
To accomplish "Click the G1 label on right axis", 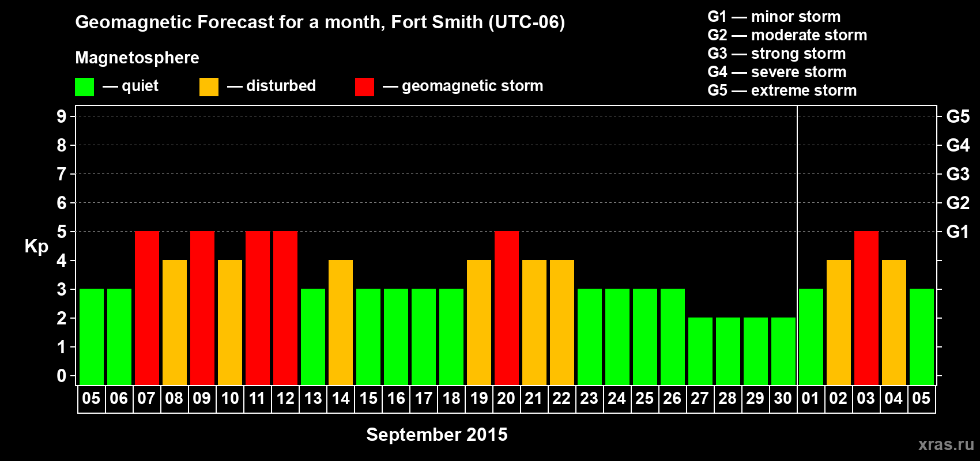I will (958, 232).
